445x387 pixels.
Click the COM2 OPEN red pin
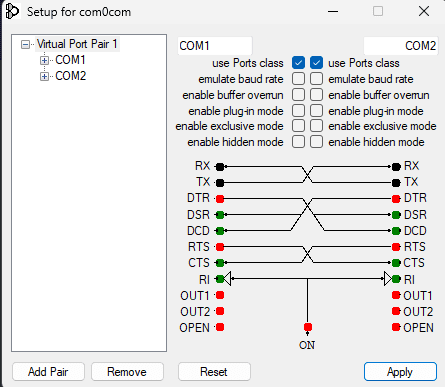coord(396,327)
